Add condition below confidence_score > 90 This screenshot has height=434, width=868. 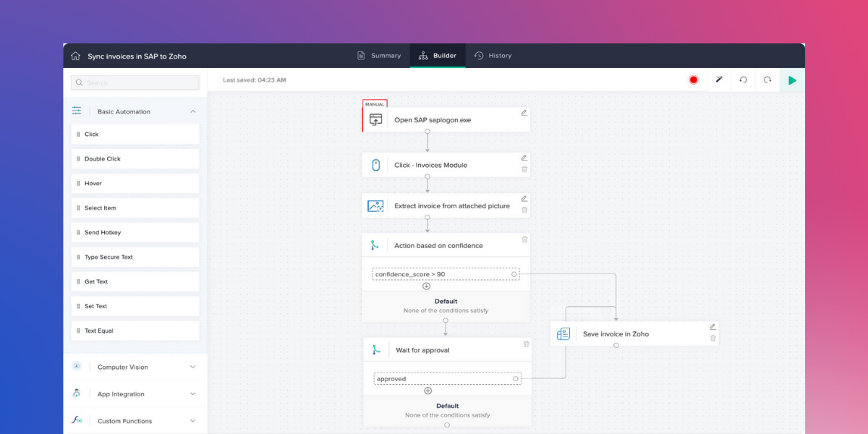click(426, 286)
